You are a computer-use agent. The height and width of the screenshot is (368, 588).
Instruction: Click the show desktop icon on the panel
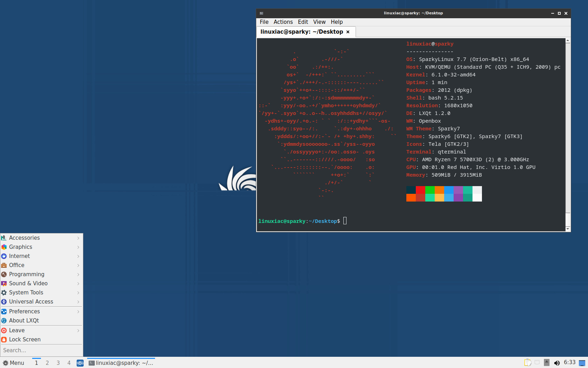pyautogui.click(x=582, y=363)
